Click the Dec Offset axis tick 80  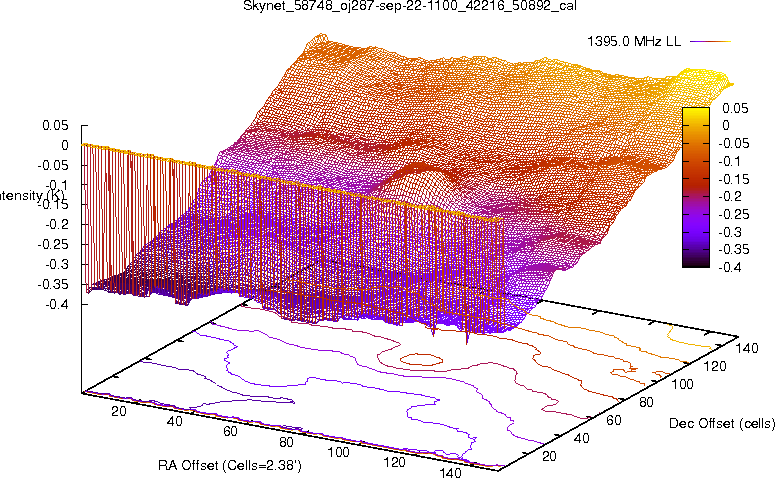[x=646, y=402]
